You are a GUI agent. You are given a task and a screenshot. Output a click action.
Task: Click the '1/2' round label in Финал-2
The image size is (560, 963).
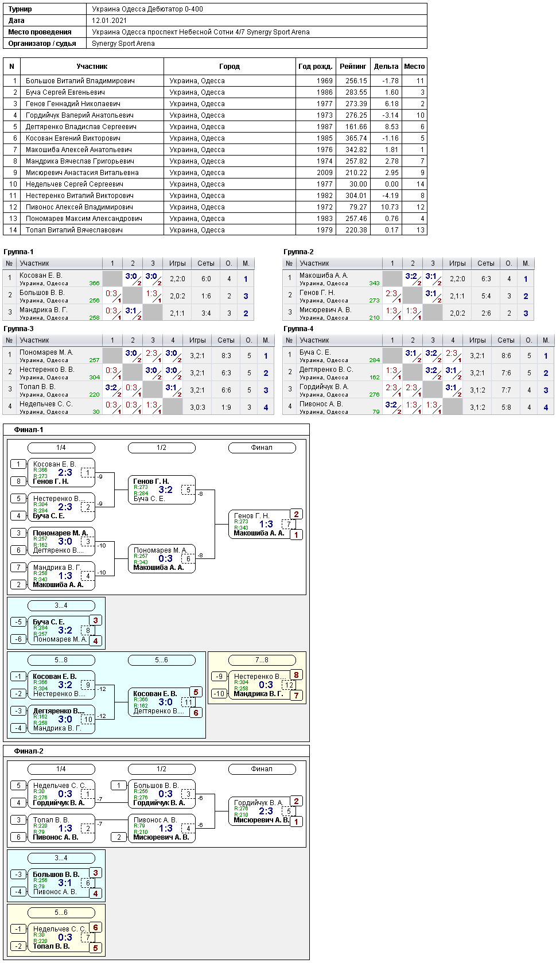(161, 769)
